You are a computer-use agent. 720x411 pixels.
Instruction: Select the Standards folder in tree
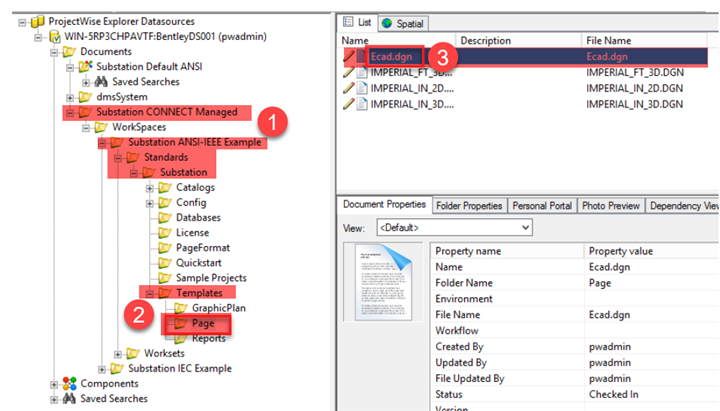click(x=166, y=158)
